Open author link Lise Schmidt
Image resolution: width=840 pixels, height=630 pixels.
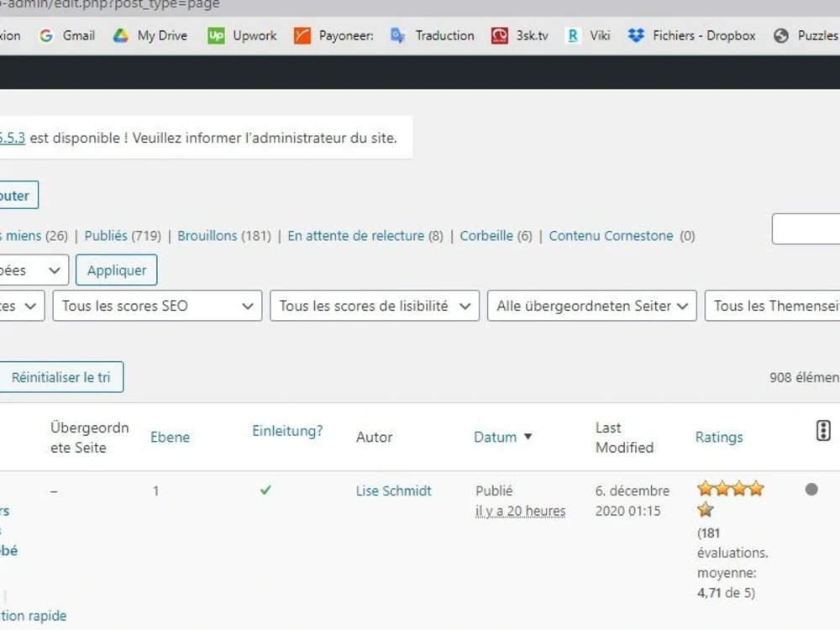pos(394,491)
